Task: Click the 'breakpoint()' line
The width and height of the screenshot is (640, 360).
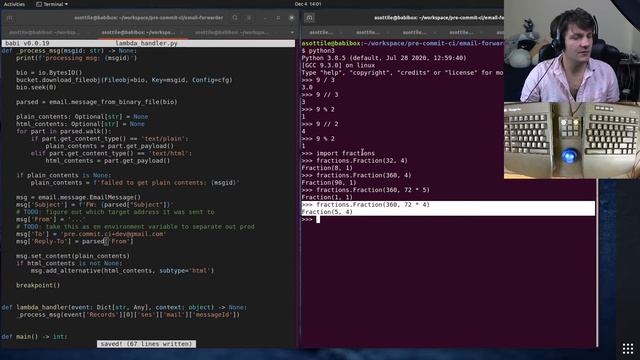Action: pos(38,286)
